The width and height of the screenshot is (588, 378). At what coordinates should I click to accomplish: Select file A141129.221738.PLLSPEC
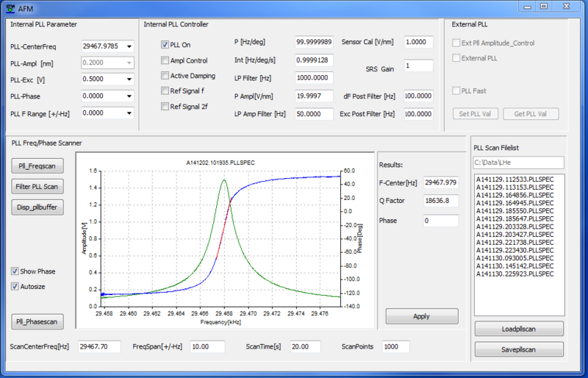pos(515,243)
